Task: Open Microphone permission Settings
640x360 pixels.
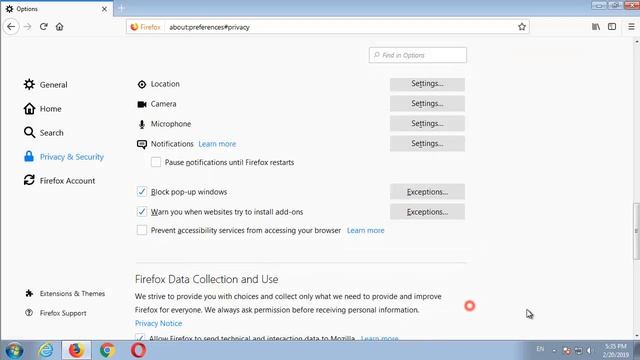Action: (x=427, y=124)
